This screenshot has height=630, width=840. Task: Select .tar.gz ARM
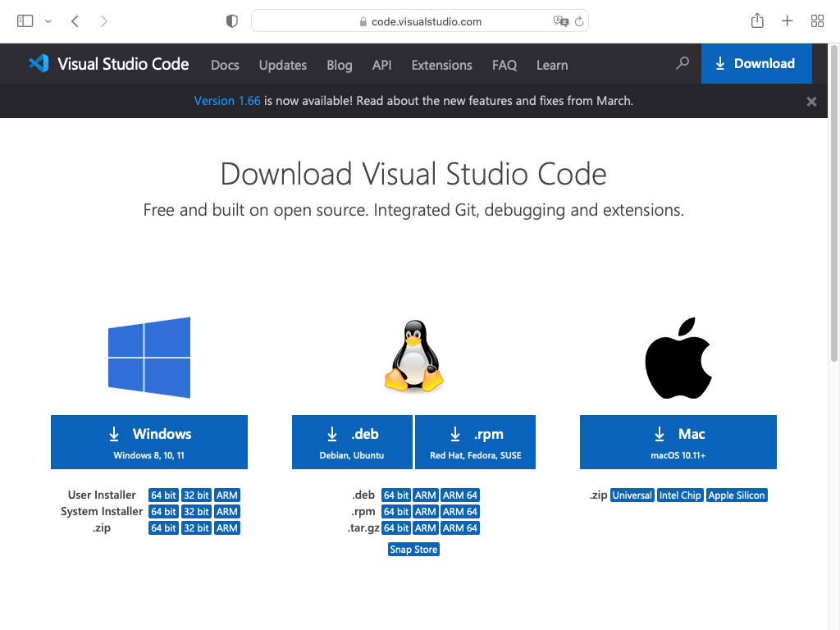[x=426, y=528]
